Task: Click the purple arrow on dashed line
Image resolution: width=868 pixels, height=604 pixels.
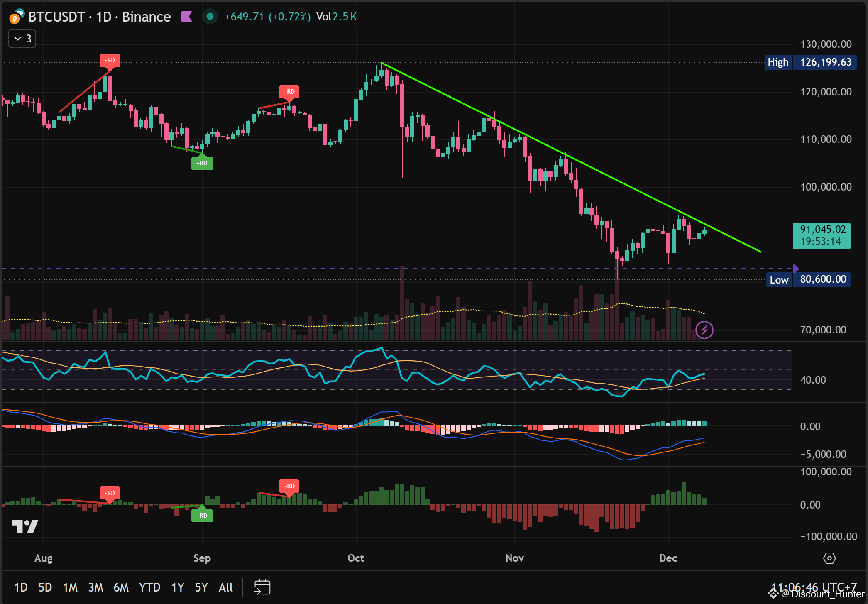Action: click(x=795, y=269)
